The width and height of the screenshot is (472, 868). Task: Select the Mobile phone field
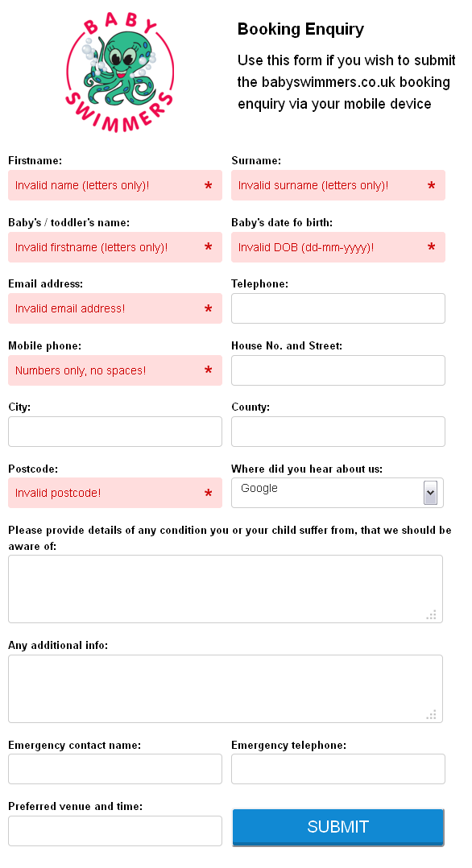[x=115, y=370]
